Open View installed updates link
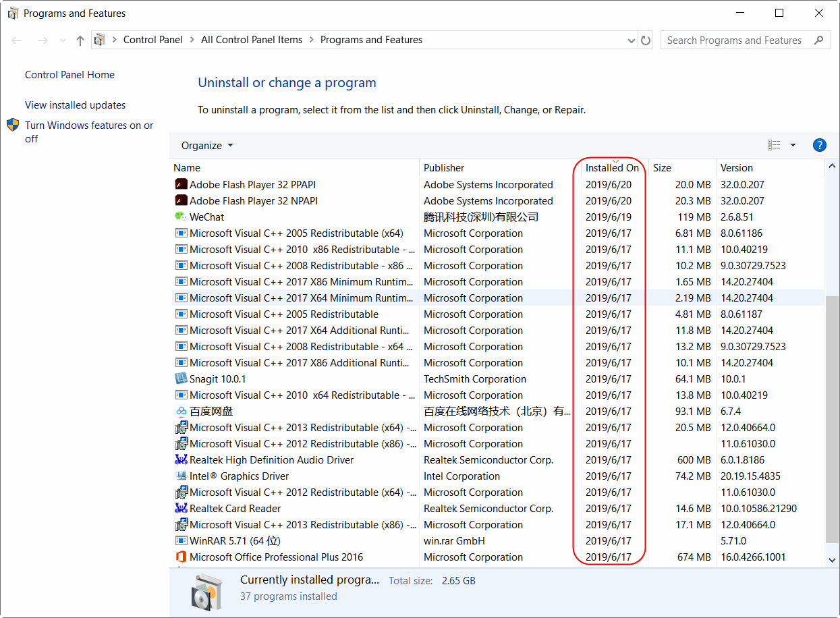 coord(76,105)
